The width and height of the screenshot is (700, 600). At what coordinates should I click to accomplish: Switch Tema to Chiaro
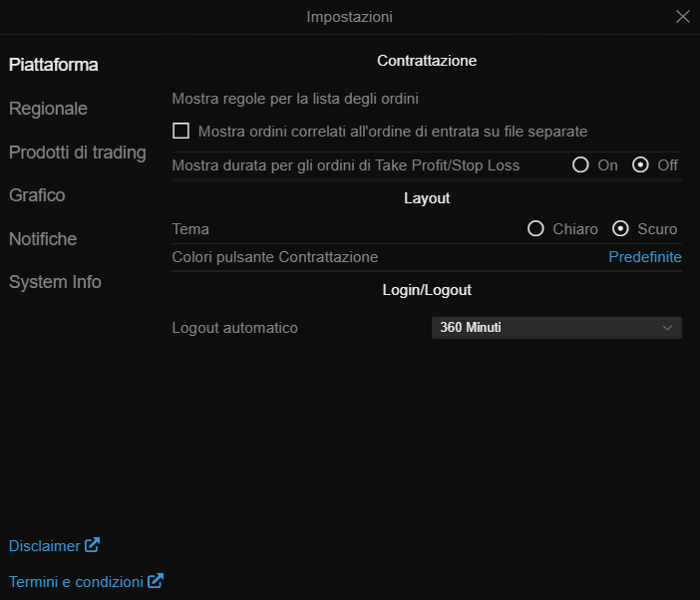535,229
